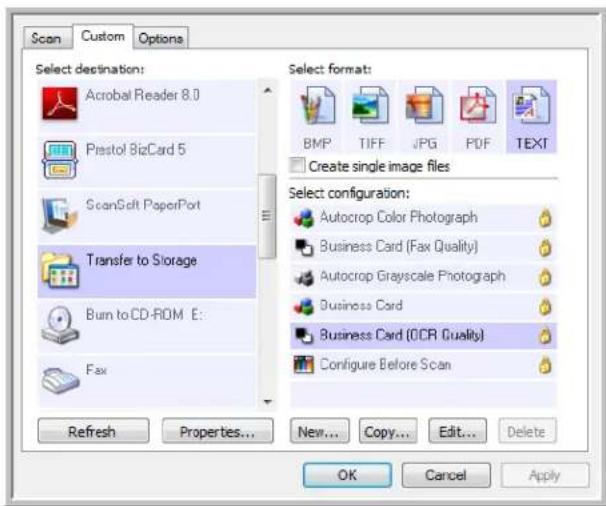Cancel the dialog
Viewport: 606px width, 506px height.
click(x=446, y=475)
